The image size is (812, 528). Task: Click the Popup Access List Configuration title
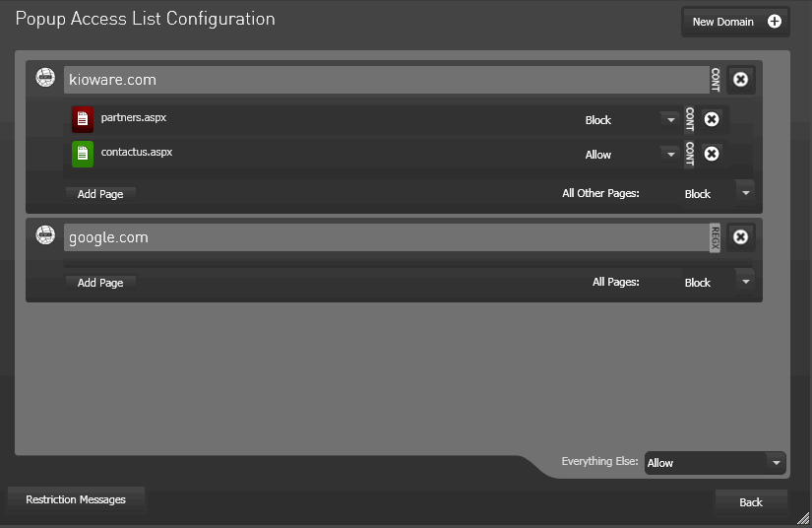click(x=145, y=19)
